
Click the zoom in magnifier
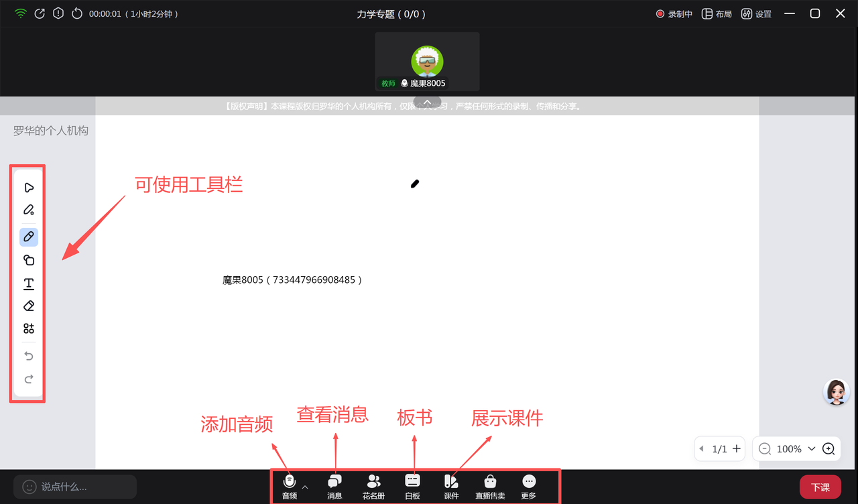pyautogui.click(x=829, y=449)
